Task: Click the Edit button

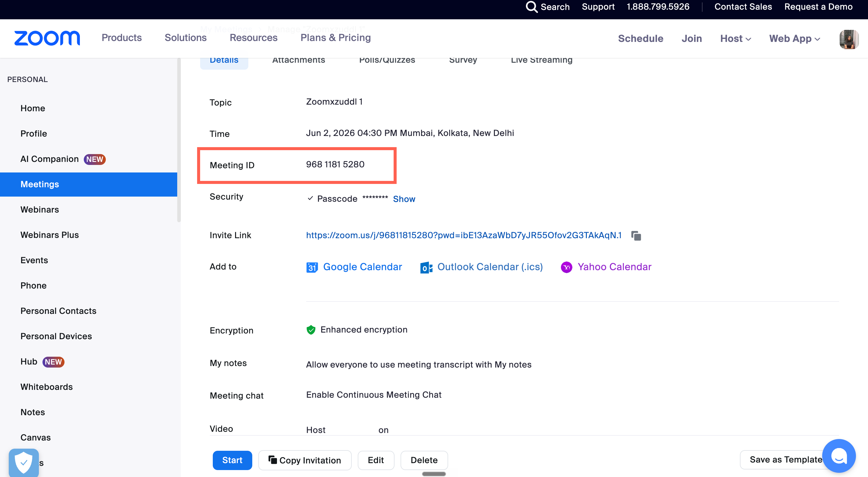Action: click(376, 460)
